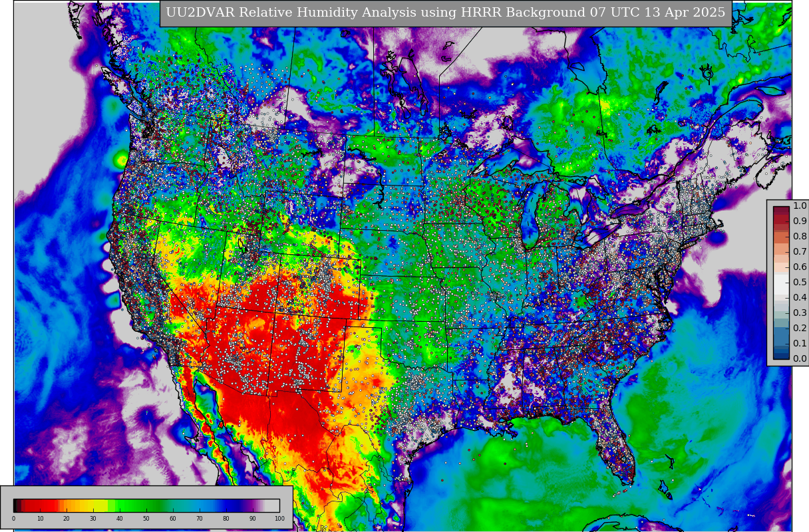Click the 0.8 label on right colorbar
Screen dimensions: 809x532
point(800,237)
